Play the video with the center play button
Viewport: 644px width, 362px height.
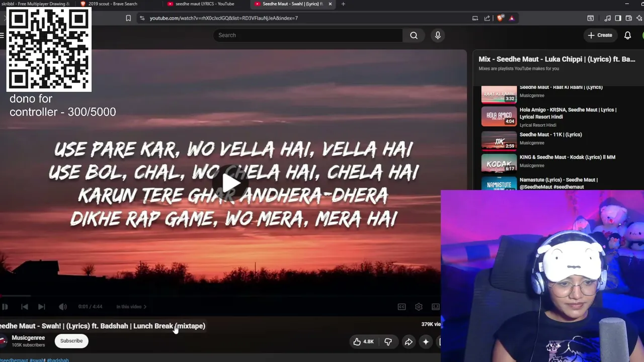(x=231, y=183)
